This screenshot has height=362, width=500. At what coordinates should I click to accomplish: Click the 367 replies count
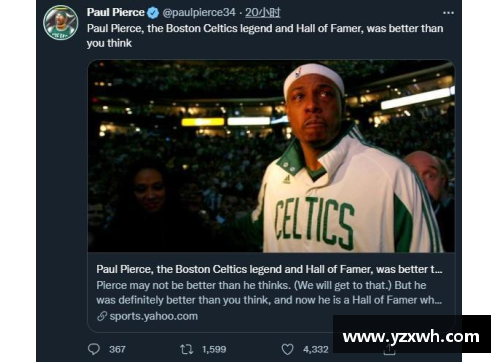[117, 349]
